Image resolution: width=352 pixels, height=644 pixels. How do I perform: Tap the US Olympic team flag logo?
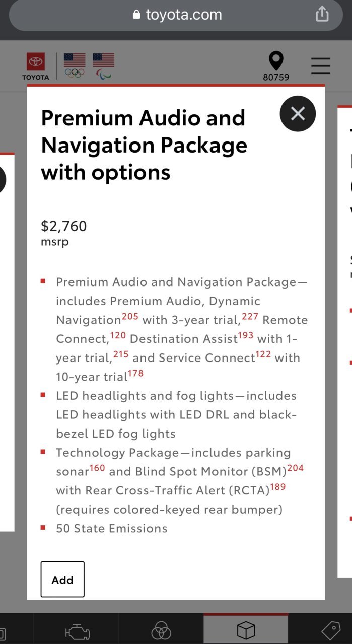[x=75, y=66]
